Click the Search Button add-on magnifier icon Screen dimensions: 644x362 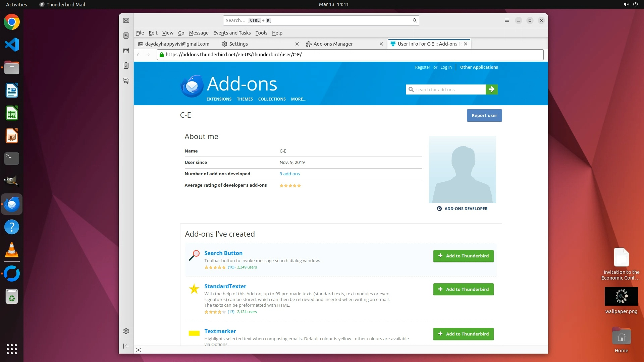194,256
